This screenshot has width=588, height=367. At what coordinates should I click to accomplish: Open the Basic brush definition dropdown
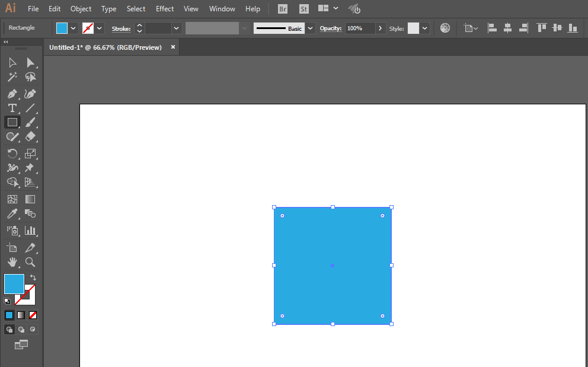[x=310, y=28]
